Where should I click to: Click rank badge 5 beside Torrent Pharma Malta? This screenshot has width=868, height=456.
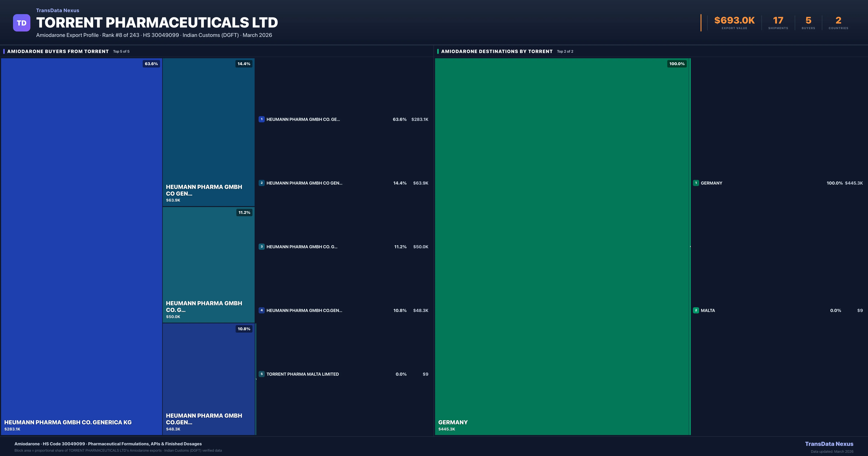point(261,374)
